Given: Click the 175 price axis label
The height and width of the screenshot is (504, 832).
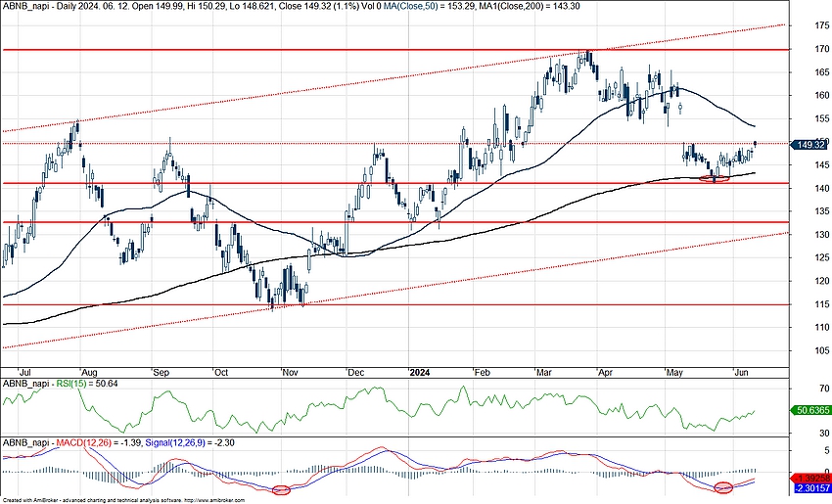Looking at the screenshot, I should tap(822, 25).
